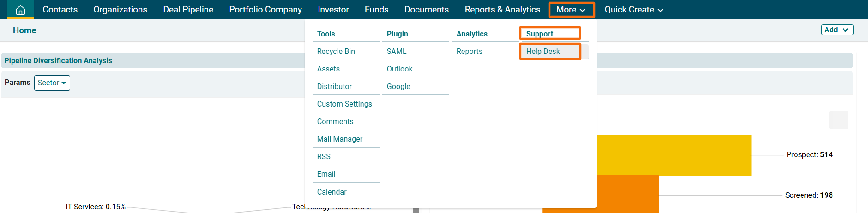Expand the Sector params dropdown

(52, 83)
